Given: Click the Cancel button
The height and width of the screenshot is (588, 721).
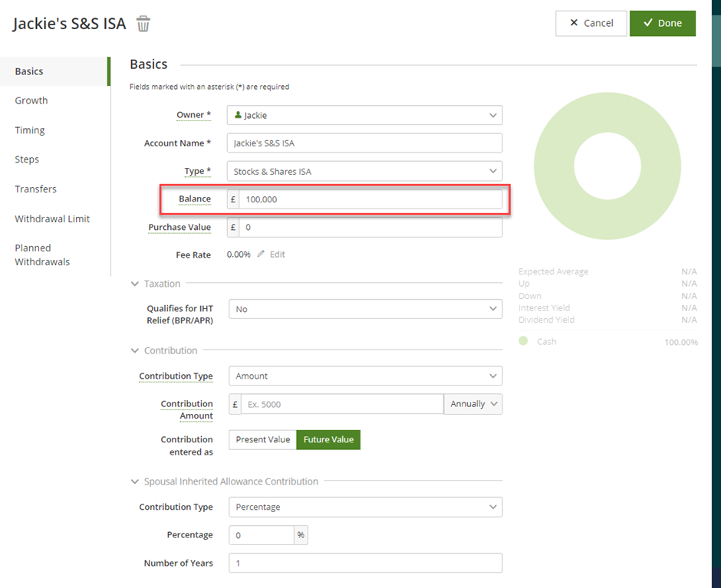Looking at the screenshot, I should click(591, 23).
